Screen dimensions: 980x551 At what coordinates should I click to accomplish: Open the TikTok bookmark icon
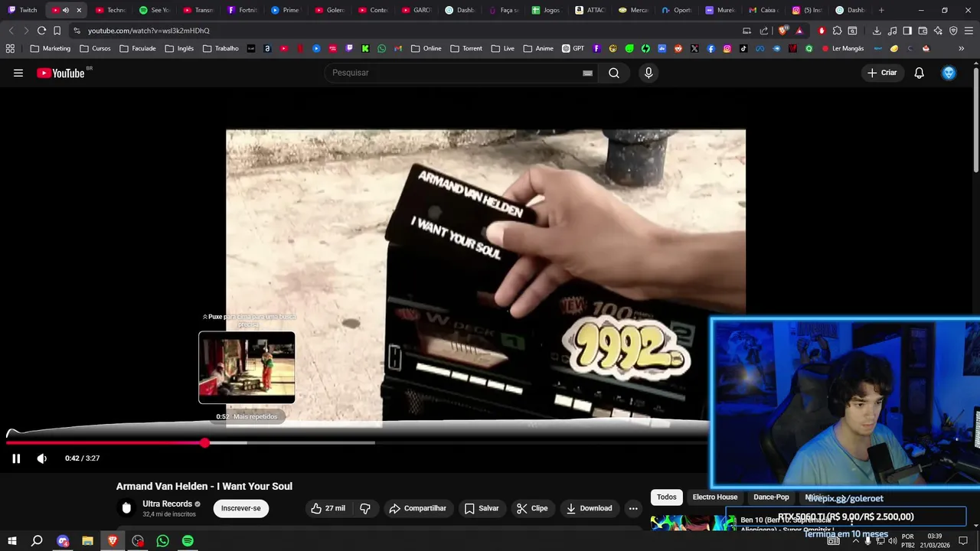pyautogui.click(x=743, y=48)
